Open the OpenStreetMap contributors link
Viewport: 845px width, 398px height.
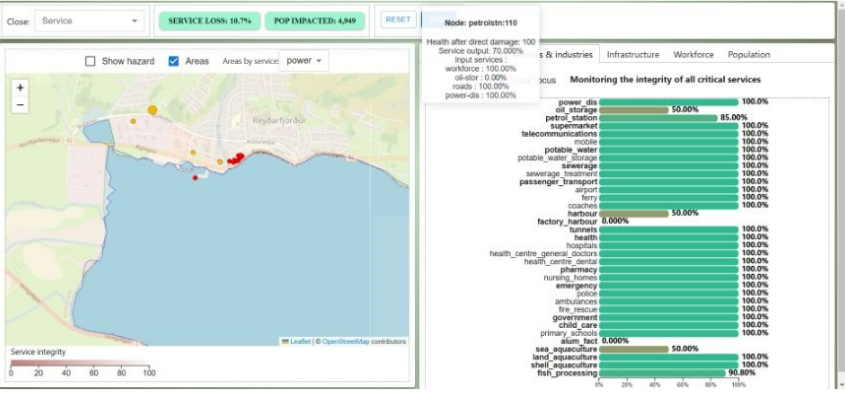346,341
